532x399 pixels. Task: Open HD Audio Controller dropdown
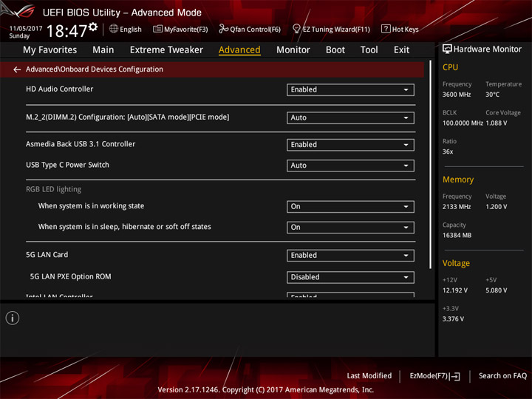point(350,89)
